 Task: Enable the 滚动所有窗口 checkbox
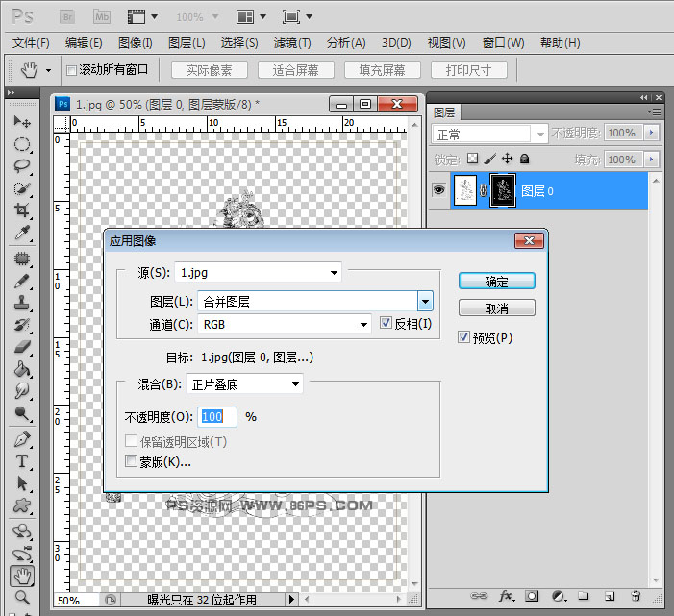[72, 70]
